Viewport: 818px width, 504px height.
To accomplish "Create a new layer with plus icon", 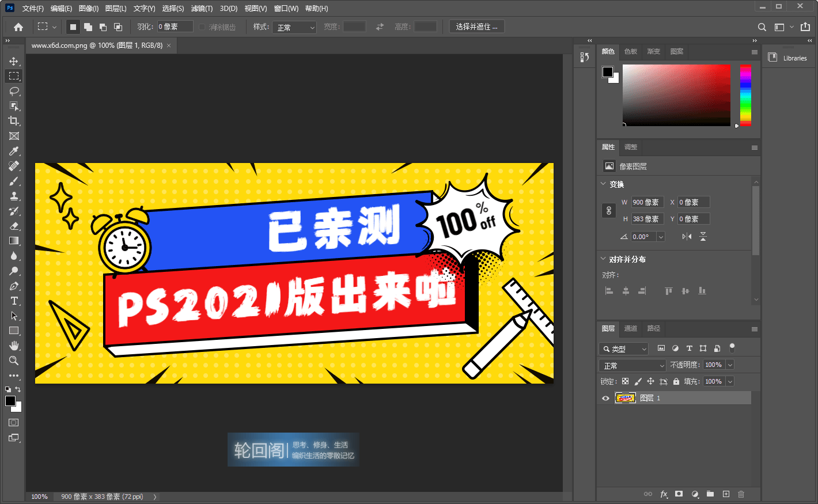I will (x=726, y=494).
